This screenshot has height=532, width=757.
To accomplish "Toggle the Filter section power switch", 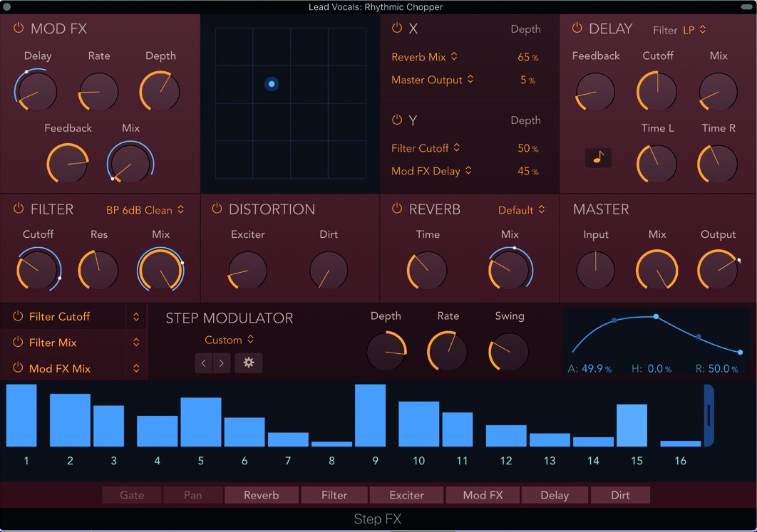I will tap(19, 209).
